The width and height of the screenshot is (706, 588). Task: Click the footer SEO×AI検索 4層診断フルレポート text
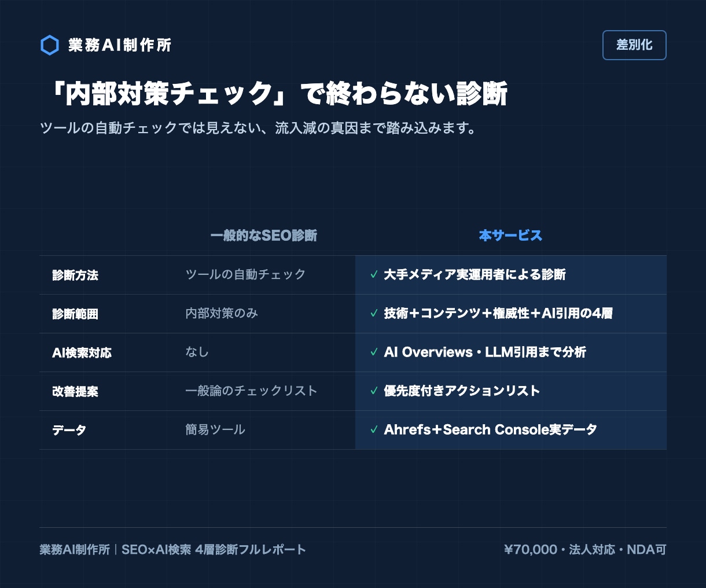214,550
